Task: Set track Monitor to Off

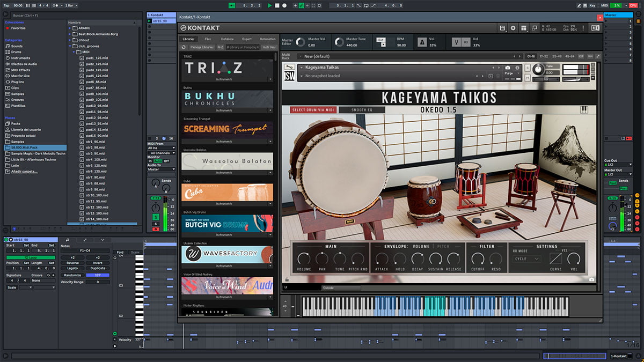Action: [166, 161]
